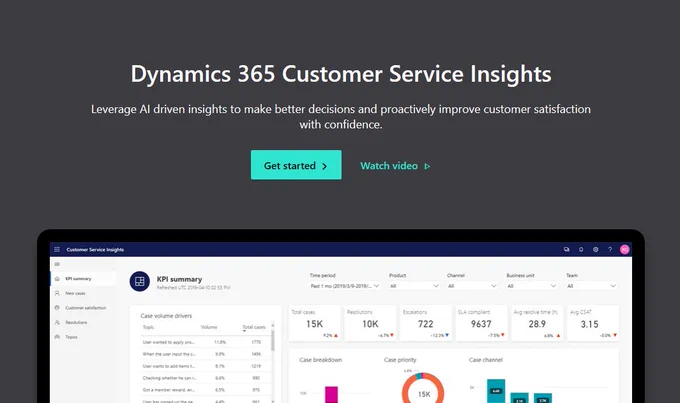
Task: Select New cases in the sidebar
Action: click(x=84, y=293)
